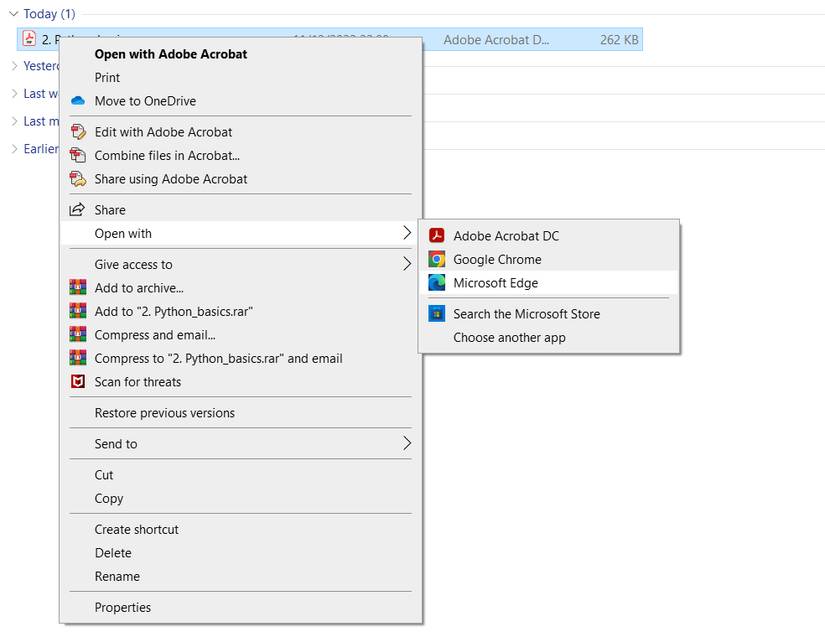The image size is (825, 641).
Task: Click Choose another app
Action: click(x=511, y=338)
